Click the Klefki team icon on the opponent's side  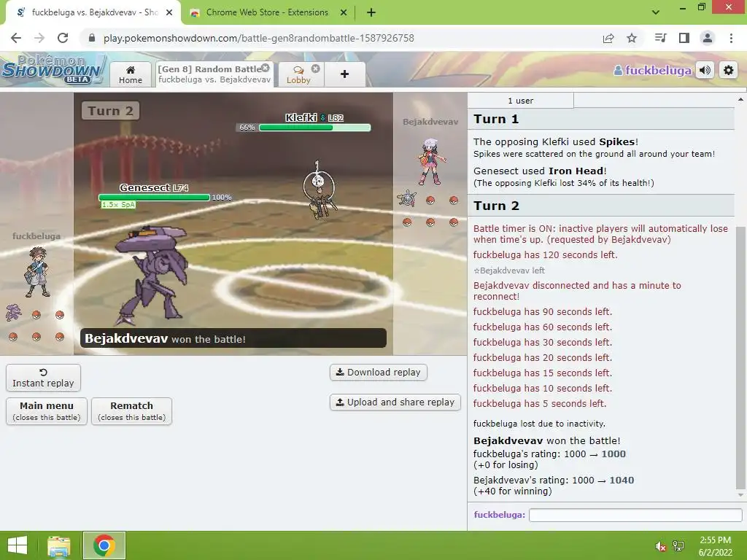pos(407,198)
